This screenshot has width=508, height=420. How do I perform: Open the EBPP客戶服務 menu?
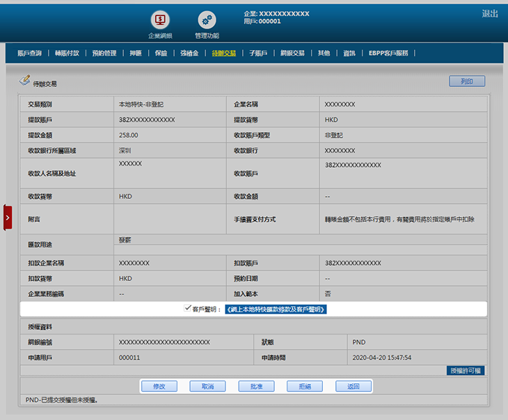[x=399, y=53]
